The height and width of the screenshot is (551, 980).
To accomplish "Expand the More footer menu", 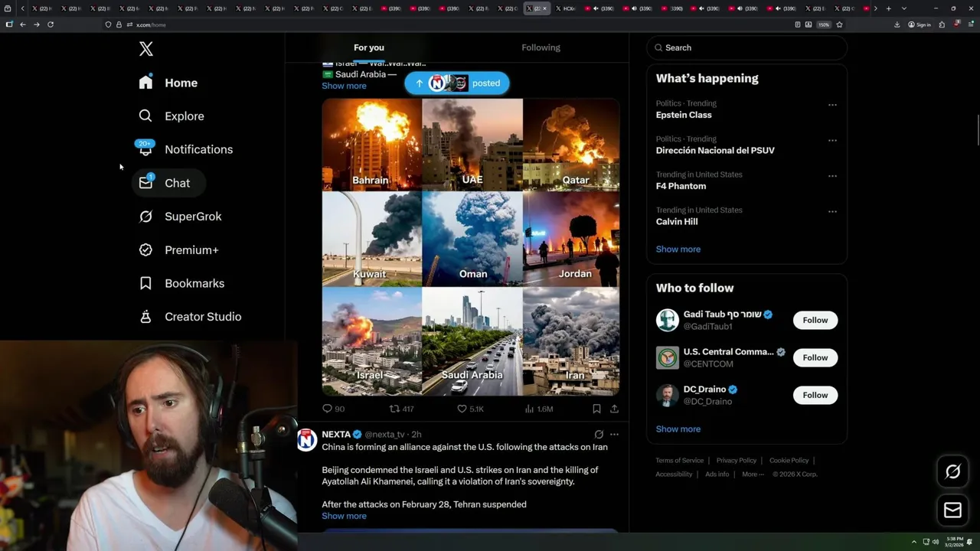I will click(753, 474).
